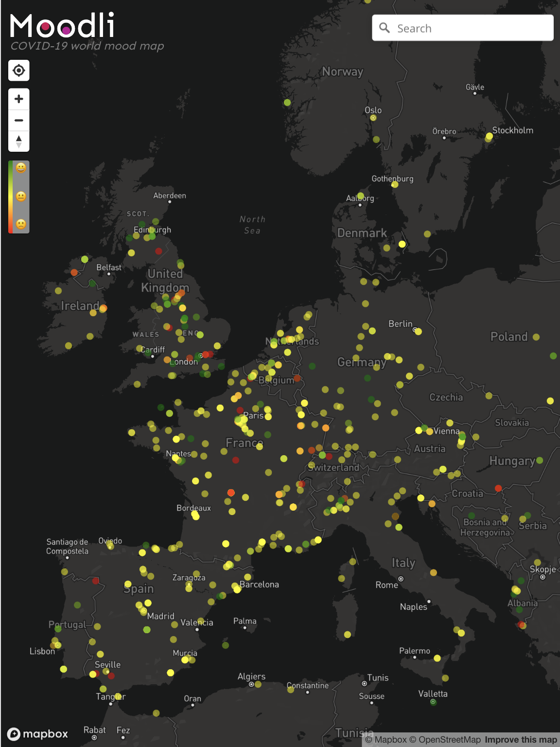This screenshot has width=560, height=747.
Task: Click the Madrid city label
Action: click(160, 616)
